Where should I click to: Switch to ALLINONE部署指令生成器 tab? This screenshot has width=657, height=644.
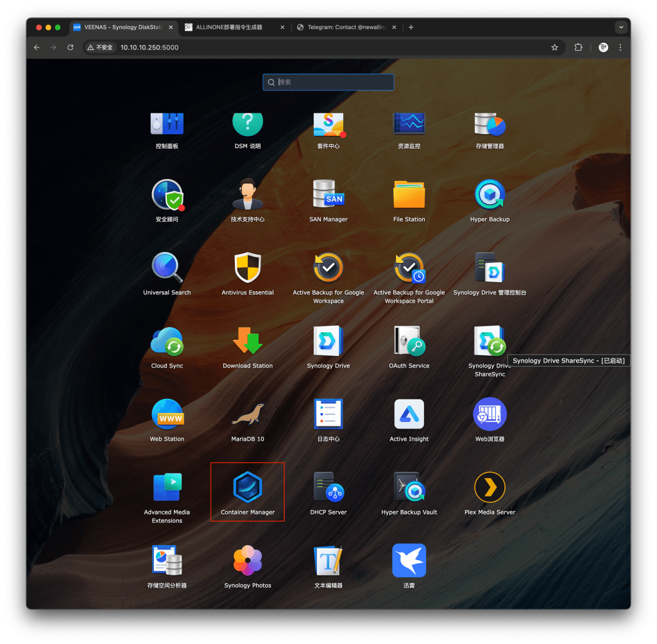point(230,28)
